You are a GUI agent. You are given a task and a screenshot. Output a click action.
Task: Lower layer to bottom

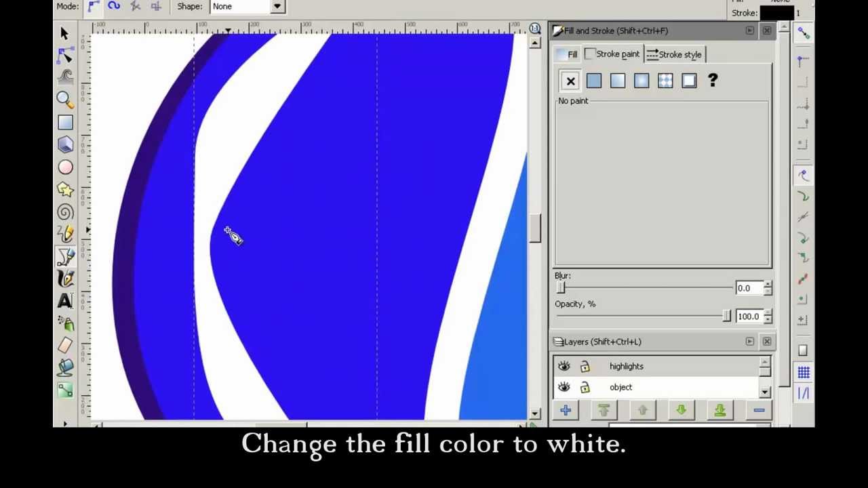tap(720, 410)
